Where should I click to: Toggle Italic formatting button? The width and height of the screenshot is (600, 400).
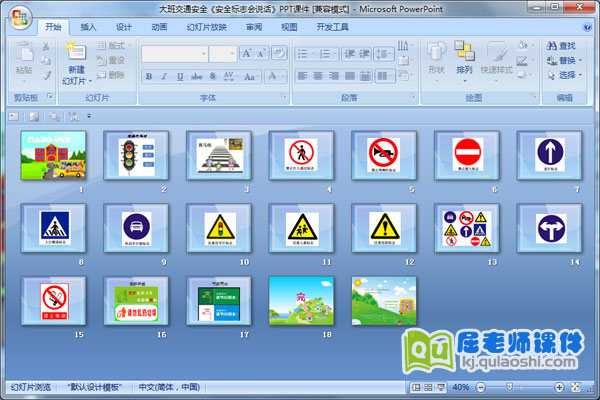point(163,76)
